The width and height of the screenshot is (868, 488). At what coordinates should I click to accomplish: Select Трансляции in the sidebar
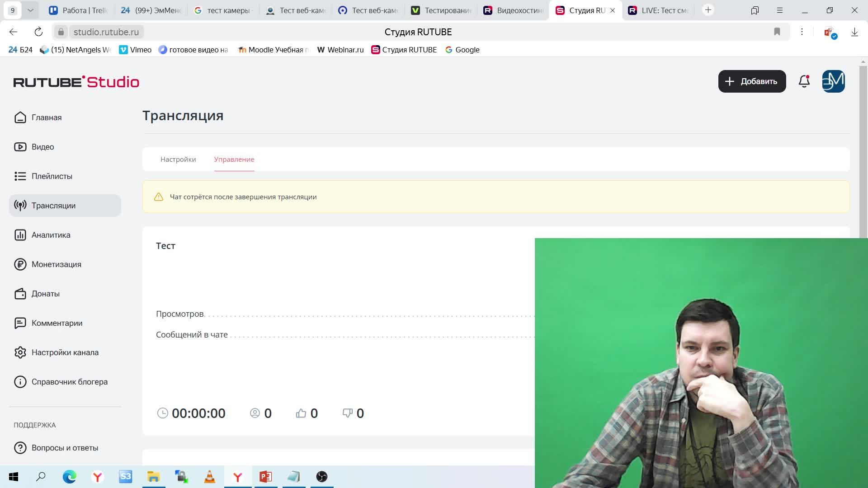click(65, 206)
